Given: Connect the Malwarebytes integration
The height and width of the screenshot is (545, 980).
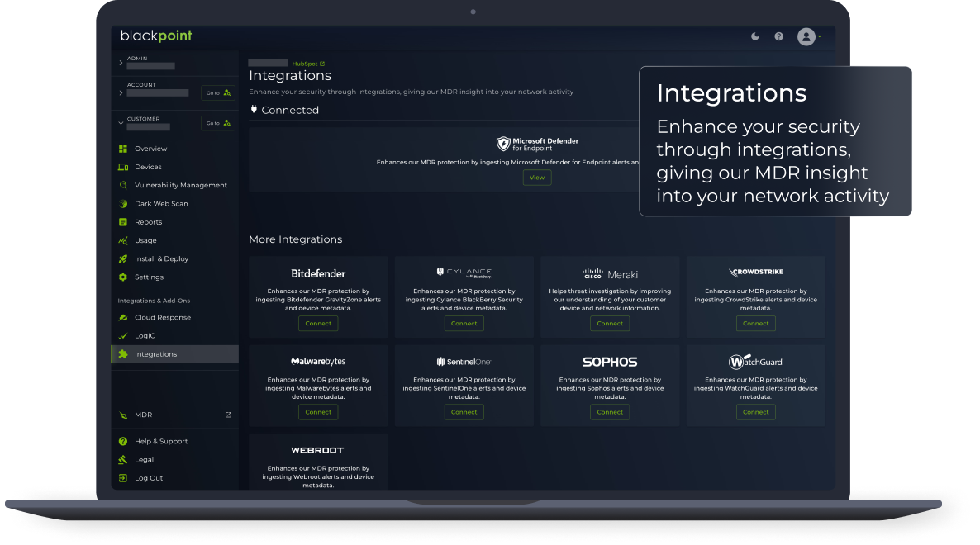Looking at the screenshot, I should click(318, 412).
